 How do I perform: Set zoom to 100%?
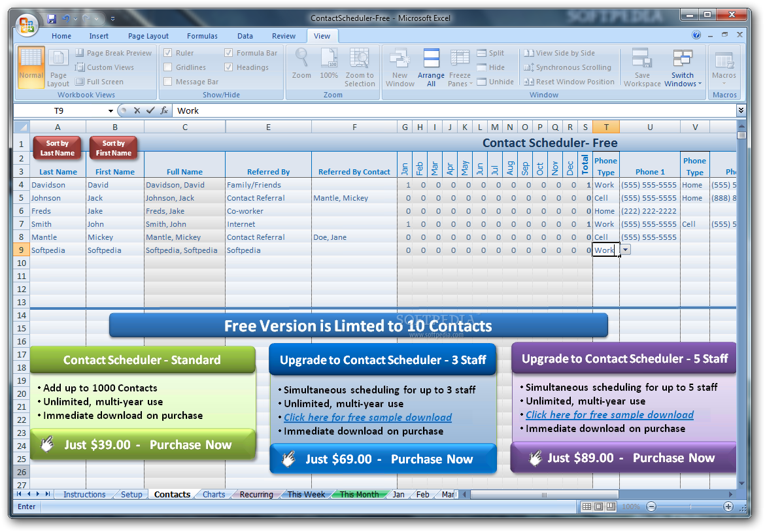tap(329, 63)
